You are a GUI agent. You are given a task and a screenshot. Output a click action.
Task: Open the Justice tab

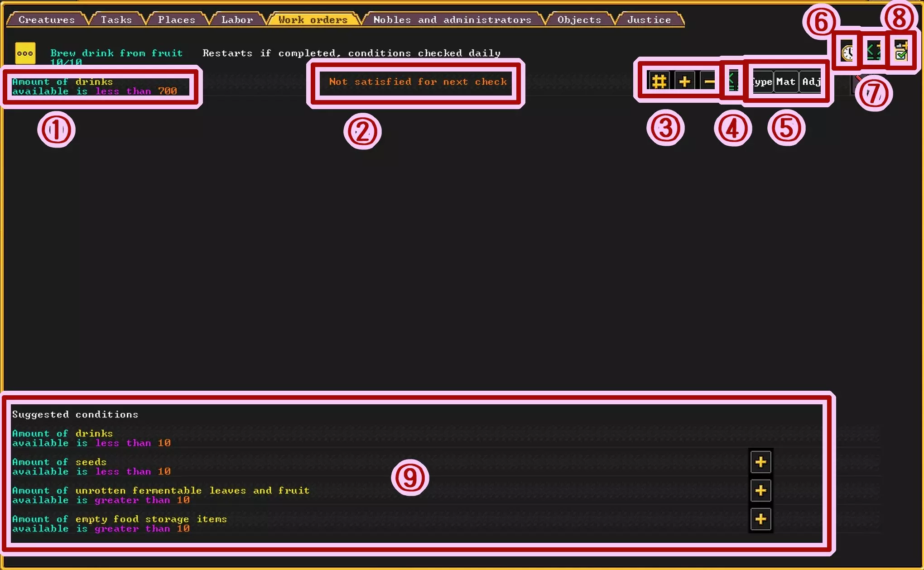point(649,20)
